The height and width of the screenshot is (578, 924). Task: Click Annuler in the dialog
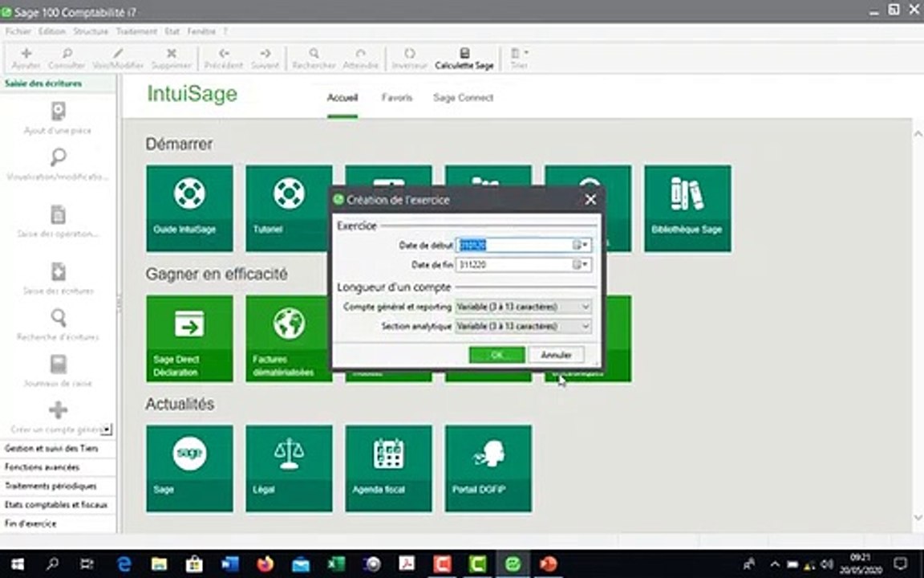557,355
